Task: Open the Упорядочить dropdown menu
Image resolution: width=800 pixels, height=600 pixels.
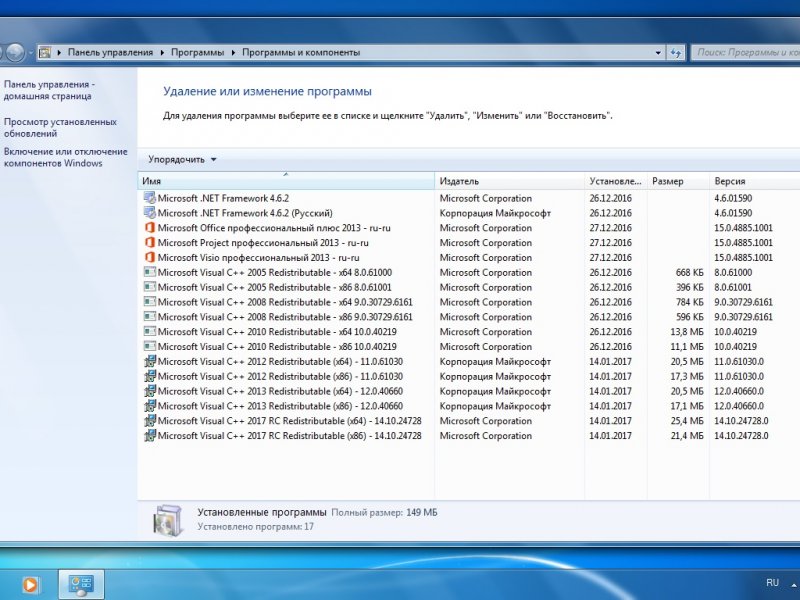Action: 182,159
